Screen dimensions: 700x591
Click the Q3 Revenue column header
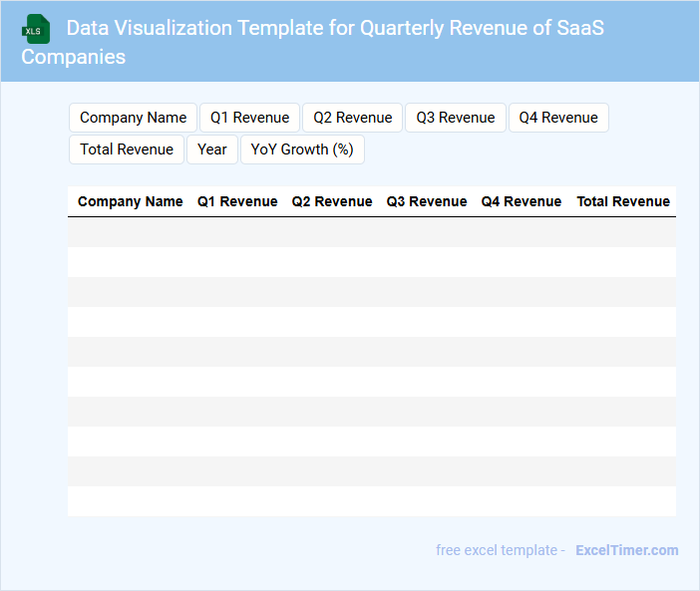(427, 201)
